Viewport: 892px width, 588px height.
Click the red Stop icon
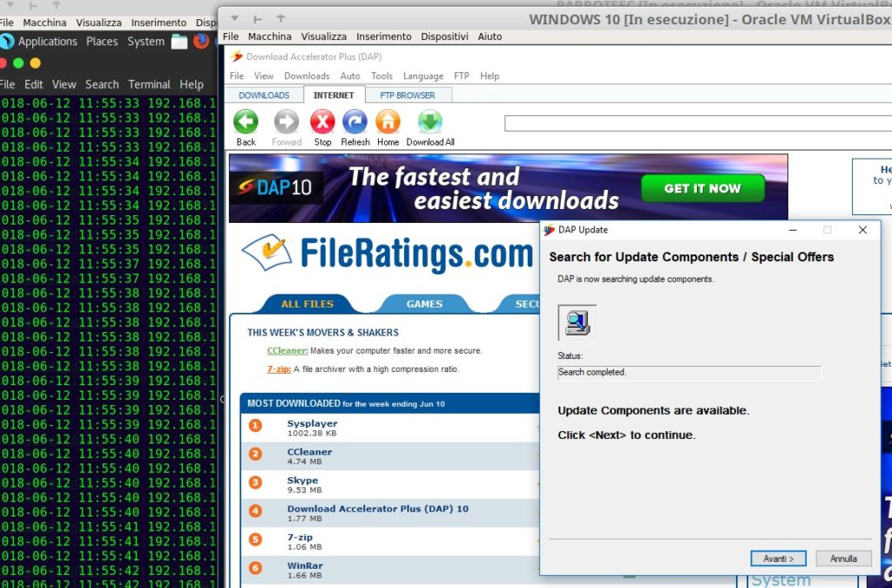tap(322, 122)
